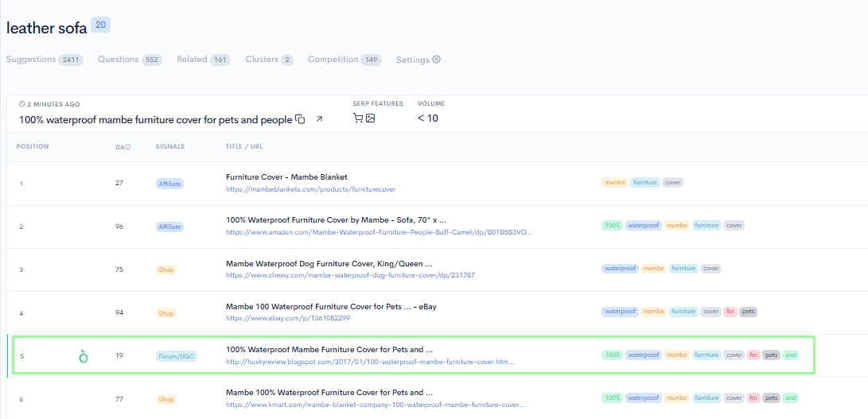Screen dimensions: 868x419
Task: Click the Mambe Waterproof Dog Furniture Cover title
Action: 329,263
